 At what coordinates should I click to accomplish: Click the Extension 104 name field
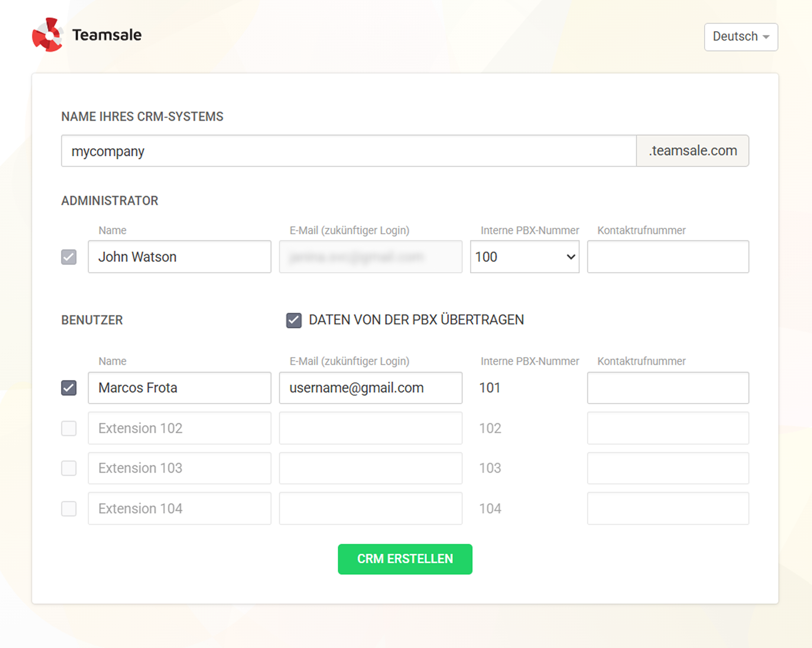pyautogui.click(x=179, y=509)
